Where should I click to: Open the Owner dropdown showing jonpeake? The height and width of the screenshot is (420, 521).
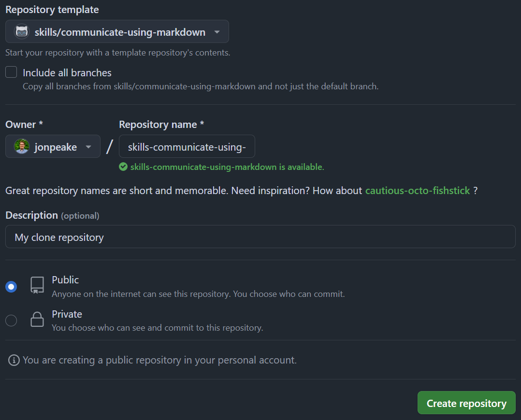click(53, 146)
